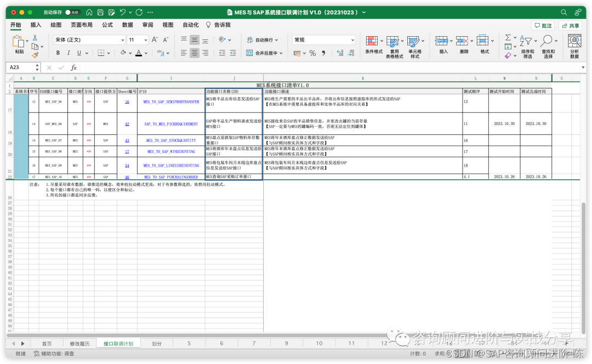Click the 共享 share button
Image resolution: width=592 pixels, height=364 pixels.
[571, 26]
